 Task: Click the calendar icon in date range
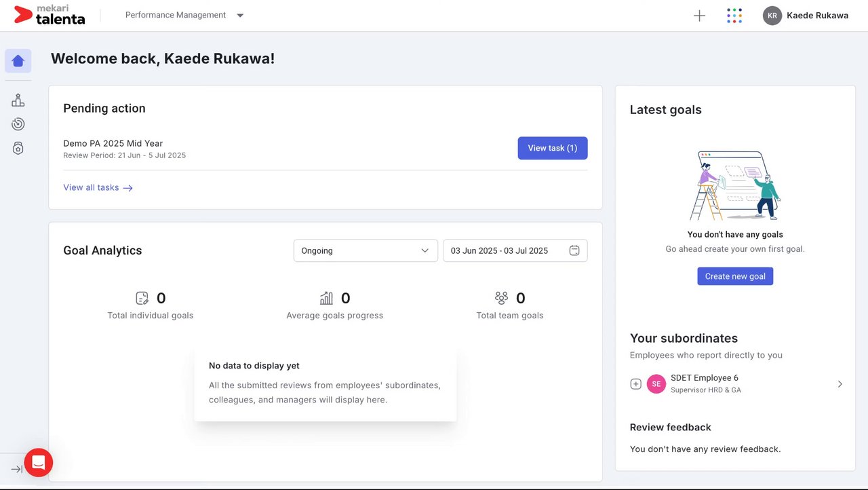point(574,250)
